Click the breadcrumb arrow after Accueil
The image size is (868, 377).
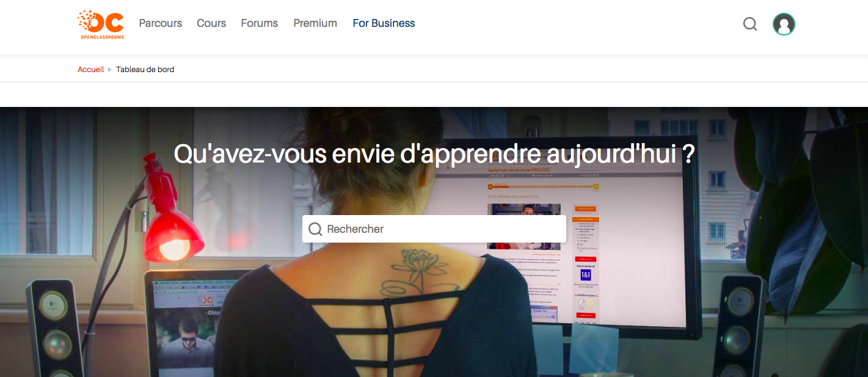(x=110, y=70)
